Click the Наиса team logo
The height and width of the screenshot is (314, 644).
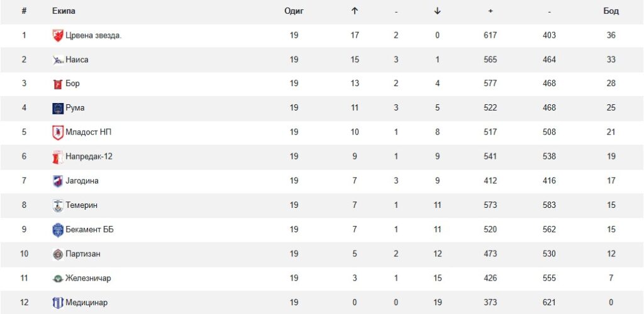click(58, 60)
